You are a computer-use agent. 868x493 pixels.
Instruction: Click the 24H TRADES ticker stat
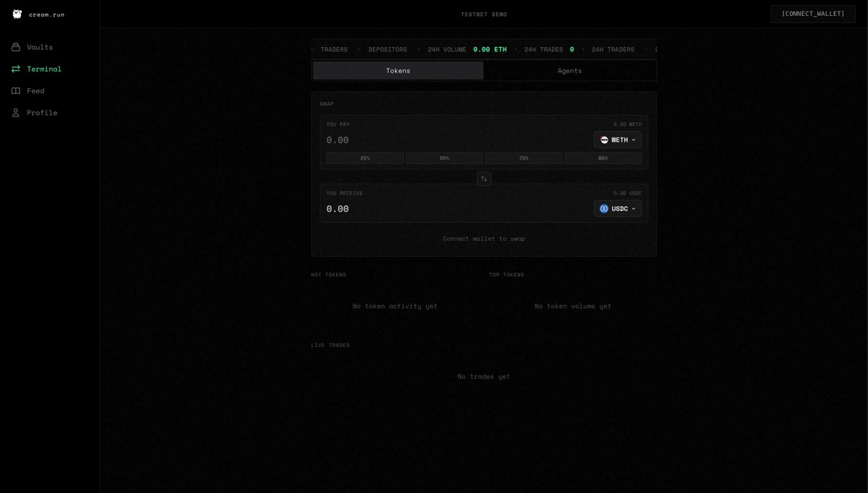click(544, 50)
